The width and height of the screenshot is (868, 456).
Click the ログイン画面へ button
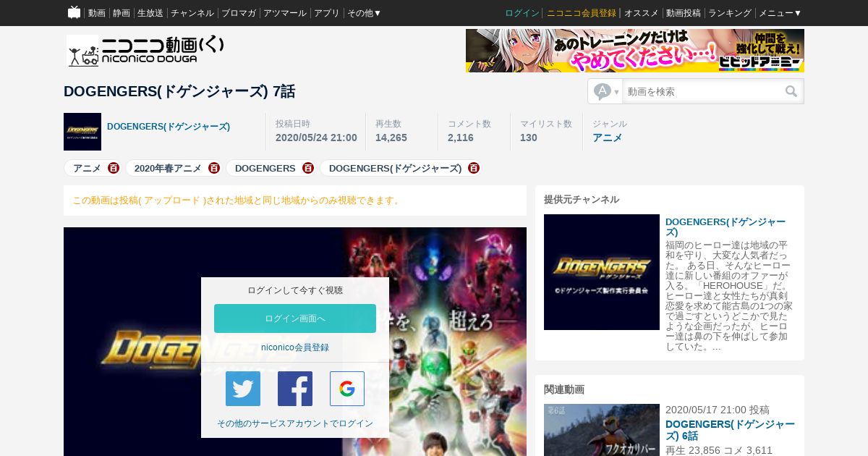pos(295,318)
